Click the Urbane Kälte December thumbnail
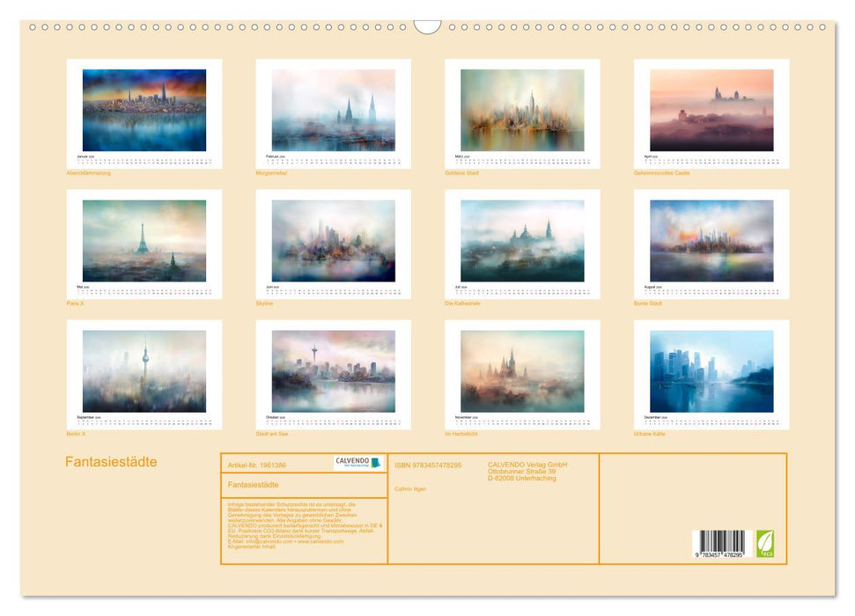855x616 pixels. [x=711, y=370]
